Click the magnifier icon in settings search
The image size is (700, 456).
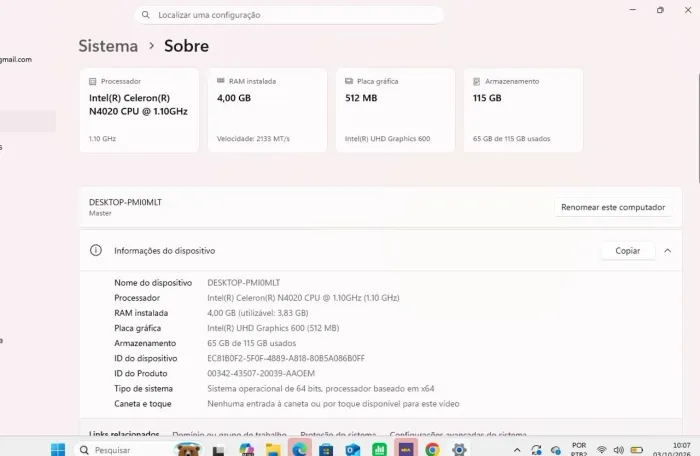pos(146,15)
